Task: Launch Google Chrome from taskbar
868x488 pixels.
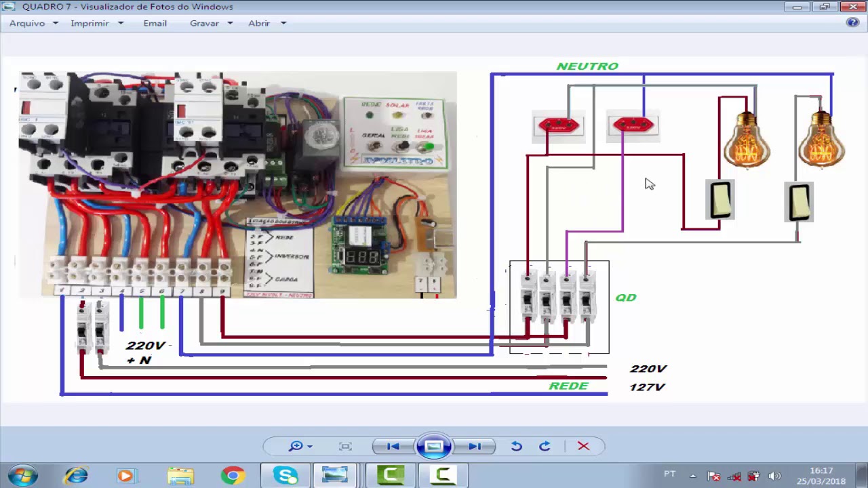Action: tap(233, 476)
